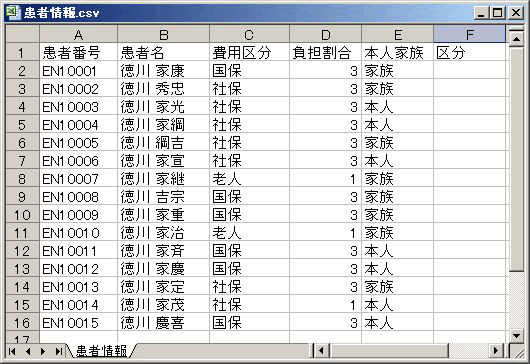Click the vertical scrollbar thumb
Screen dimensions: 530x364
pyautogui.click(x=516, y=160)
